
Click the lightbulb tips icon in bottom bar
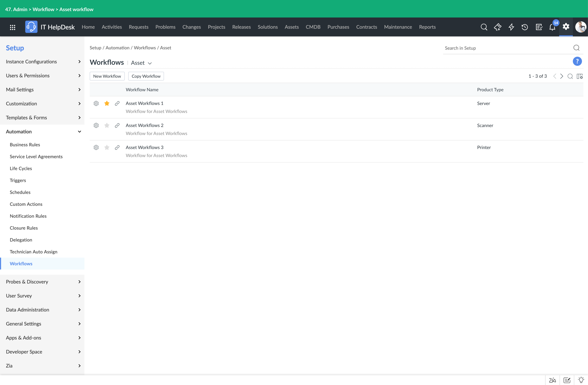pos(581,380)
